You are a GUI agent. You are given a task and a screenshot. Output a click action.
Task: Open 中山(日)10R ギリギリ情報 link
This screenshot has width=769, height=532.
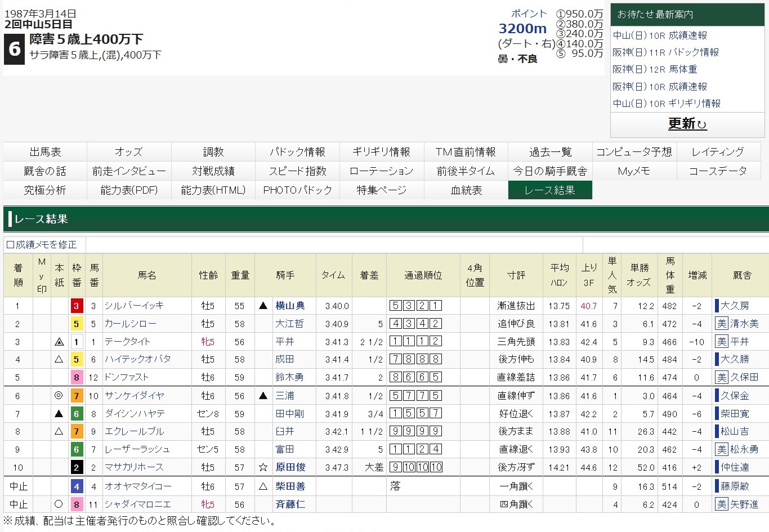pyautogui.click(x=667, y=104)
